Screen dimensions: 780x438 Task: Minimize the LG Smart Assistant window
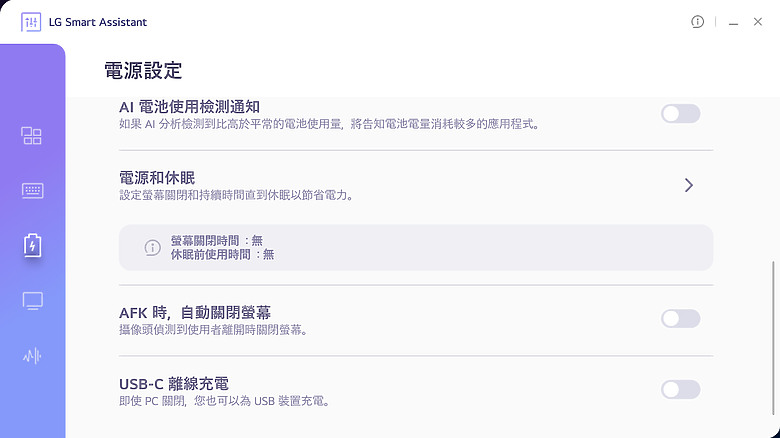coord(733,22)
